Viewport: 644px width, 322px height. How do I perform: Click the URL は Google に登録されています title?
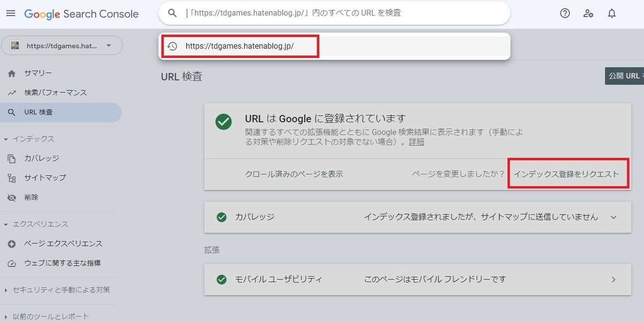[325, 119]
